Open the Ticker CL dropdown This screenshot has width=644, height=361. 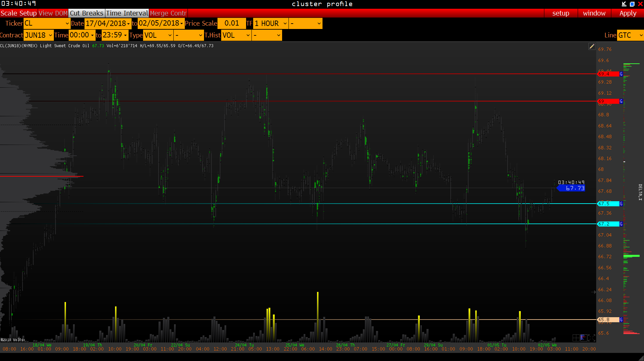(x=47, y=24)
